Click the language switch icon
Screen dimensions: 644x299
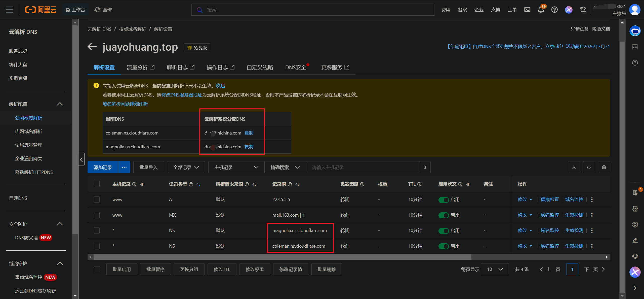coord(583,10)
